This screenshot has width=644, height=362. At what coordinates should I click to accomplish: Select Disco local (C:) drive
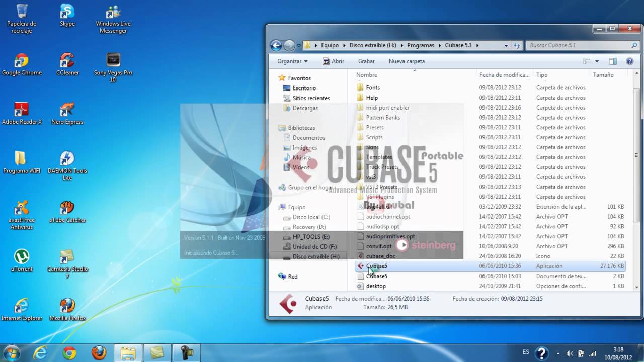point(306,217)
